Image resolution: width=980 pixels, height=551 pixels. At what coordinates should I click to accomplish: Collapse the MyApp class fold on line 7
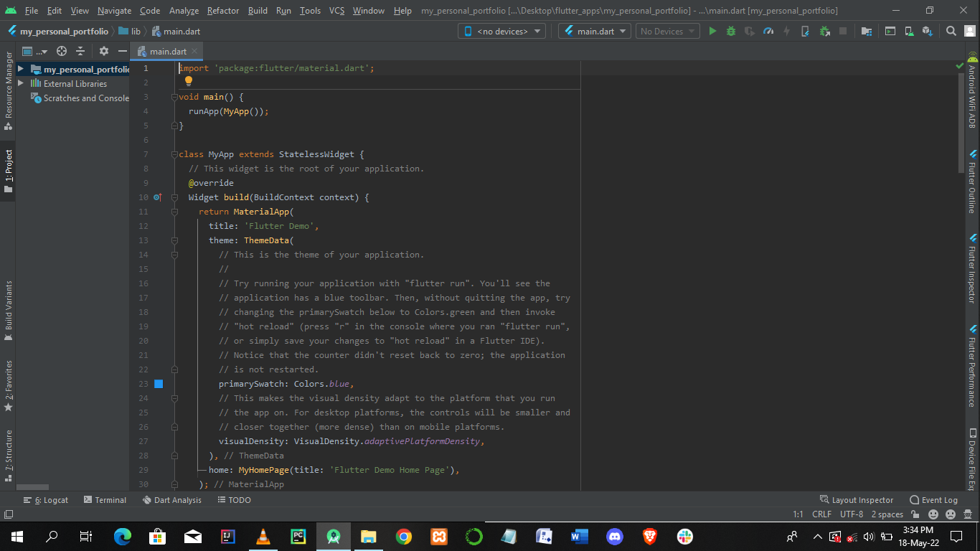pyautogui.click(x=174, y=154)
